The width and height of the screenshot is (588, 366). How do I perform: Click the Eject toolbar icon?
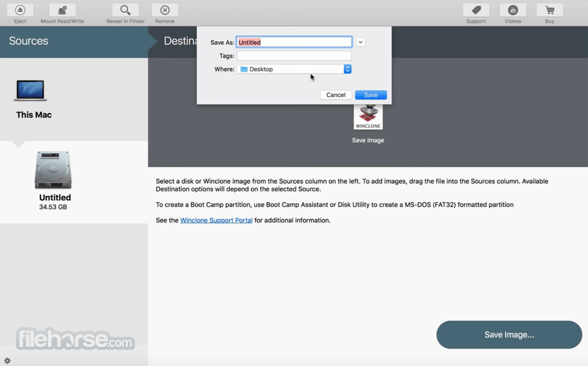[x=20, y=10]
